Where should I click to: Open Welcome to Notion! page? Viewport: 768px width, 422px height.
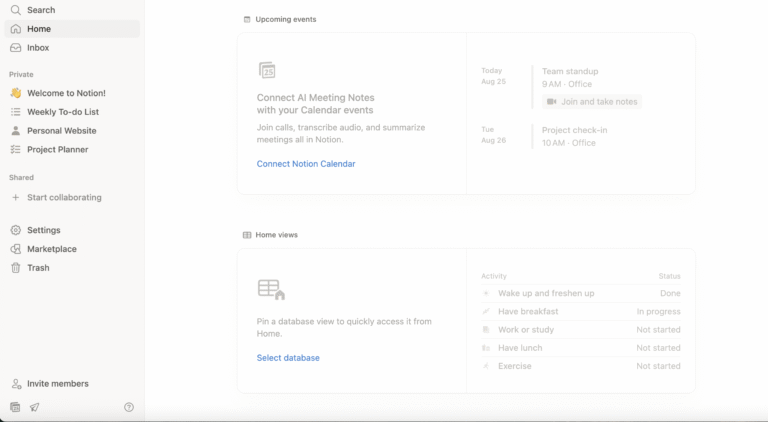coord(72,93)
